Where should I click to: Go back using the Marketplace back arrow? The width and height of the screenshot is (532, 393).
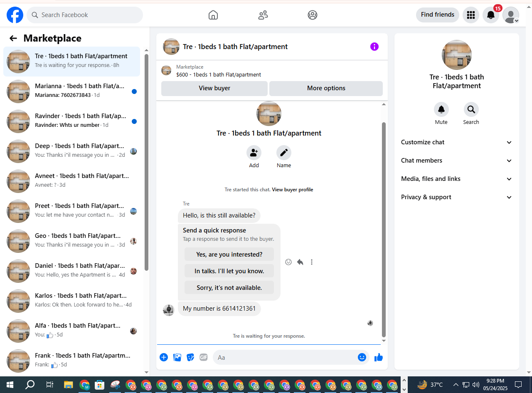point(13,38)
